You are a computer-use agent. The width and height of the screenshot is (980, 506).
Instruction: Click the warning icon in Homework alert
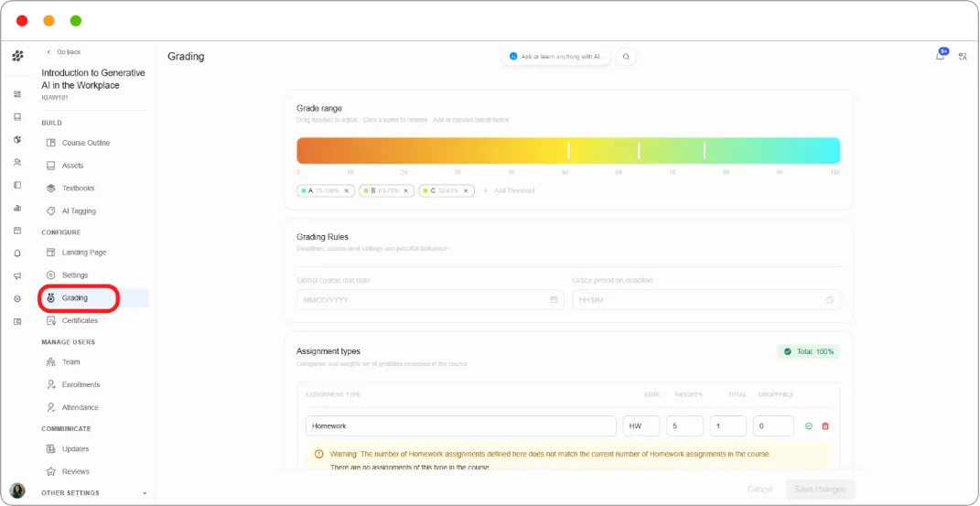tap(318, 454)
